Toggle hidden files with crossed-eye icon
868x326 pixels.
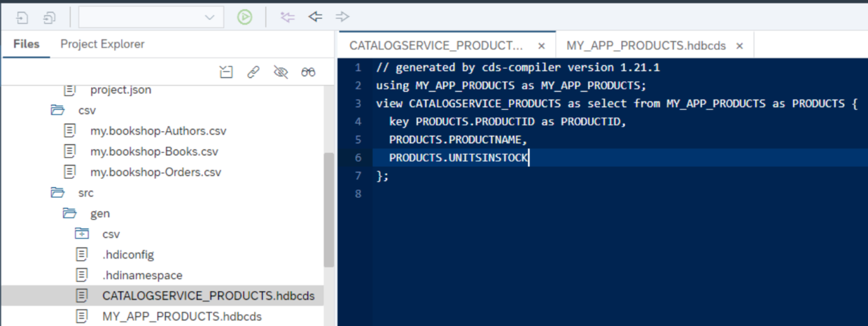tap(281, 72)
